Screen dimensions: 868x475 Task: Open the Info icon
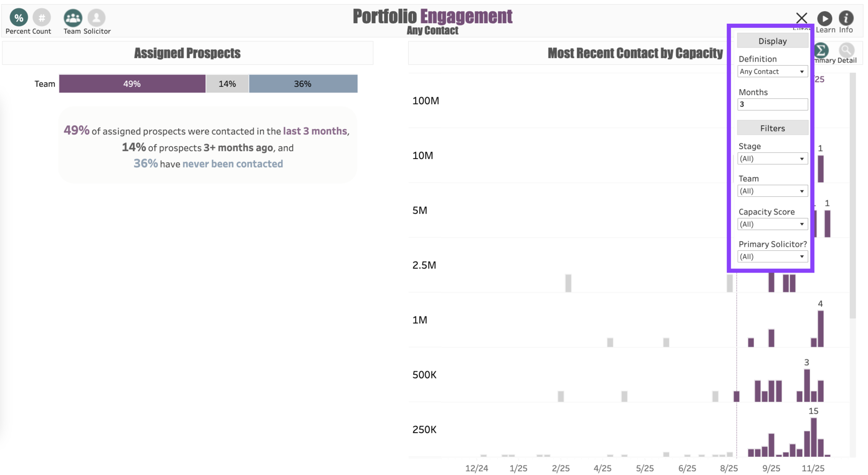click(846, 19)
